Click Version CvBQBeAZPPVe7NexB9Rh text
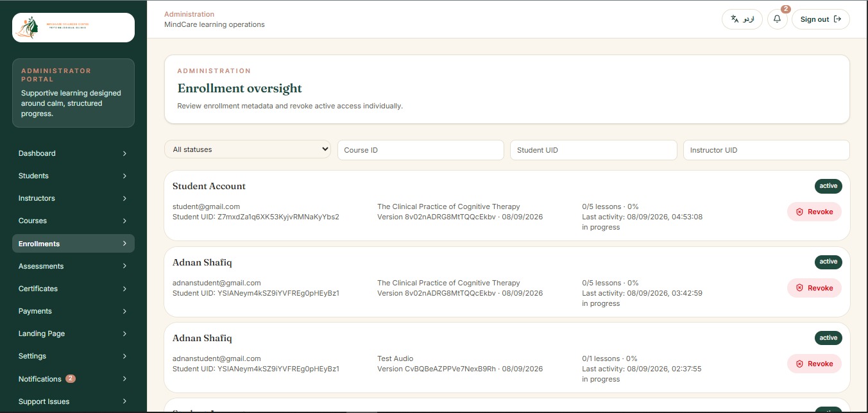 pyautogui.click(x=436, y=369)
